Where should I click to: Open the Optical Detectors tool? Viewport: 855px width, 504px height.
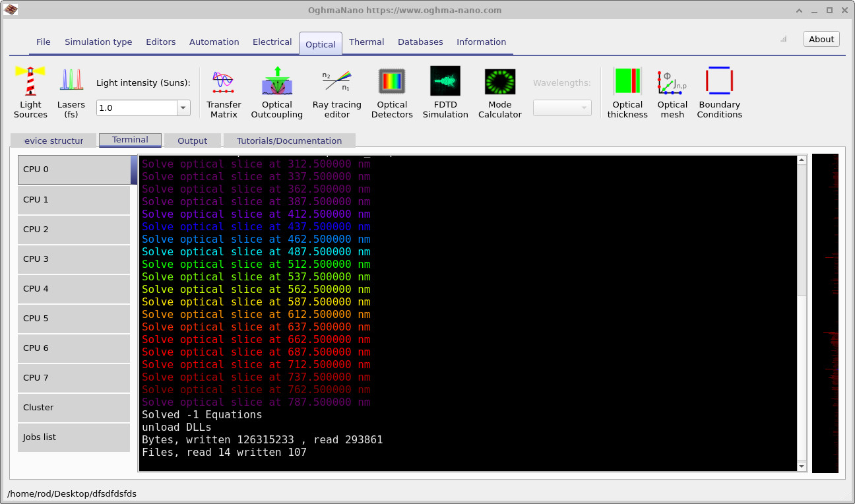click(x=392, y=92)
